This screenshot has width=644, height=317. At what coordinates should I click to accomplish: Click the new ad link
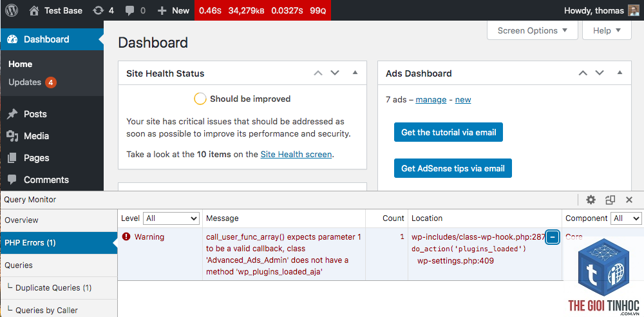463,99
